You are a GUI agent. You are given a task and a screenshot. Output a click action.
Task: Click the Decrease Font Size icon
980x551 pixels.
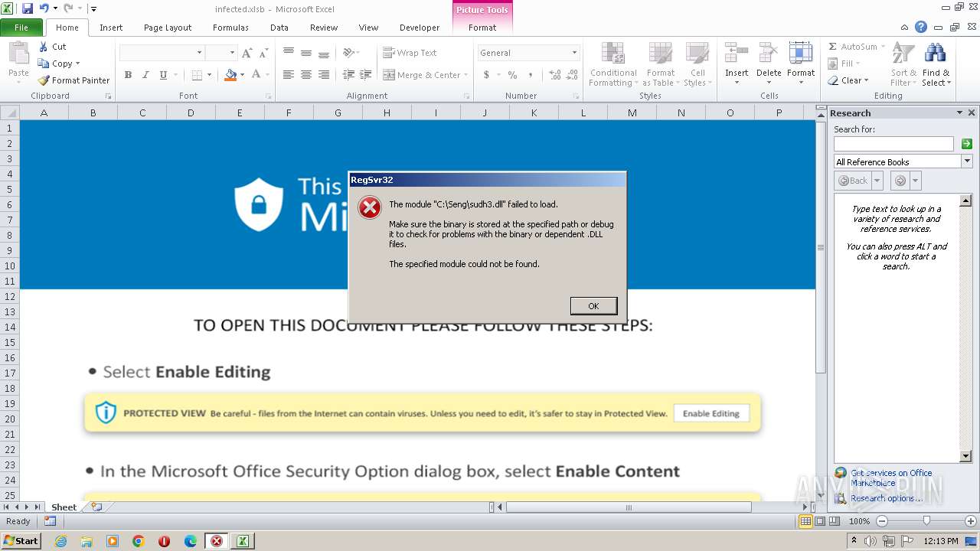(264, 53)
